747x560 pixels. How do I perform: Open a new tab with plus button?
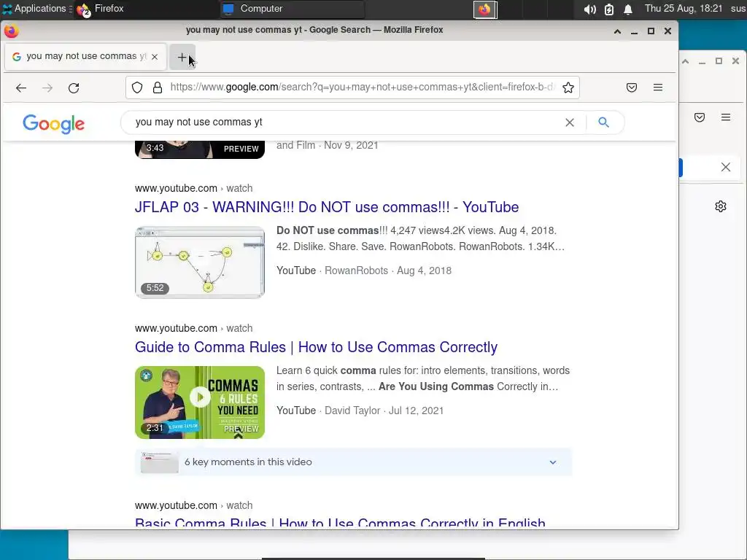coord(182,57)
